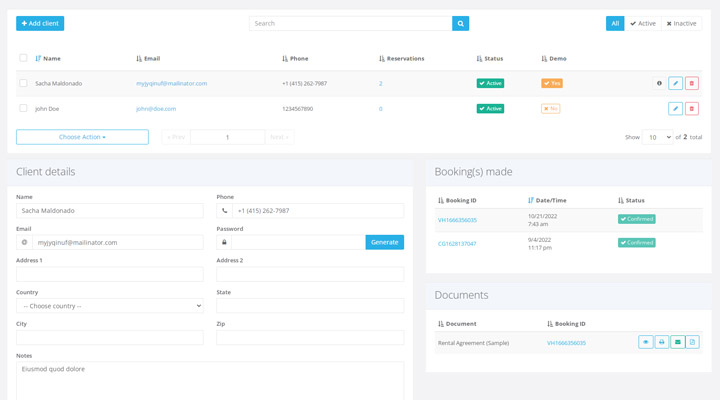The width and height of the screenshot is (720, 400).
Task: Sort clients by Reservations column
Action: pyautogui.click(x=402, y=58)
